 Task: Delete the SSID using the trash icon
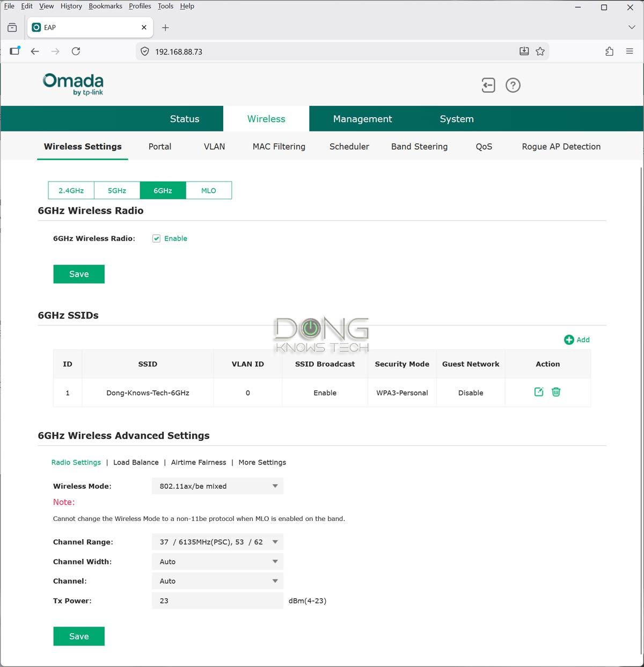(x=556, y=392)
